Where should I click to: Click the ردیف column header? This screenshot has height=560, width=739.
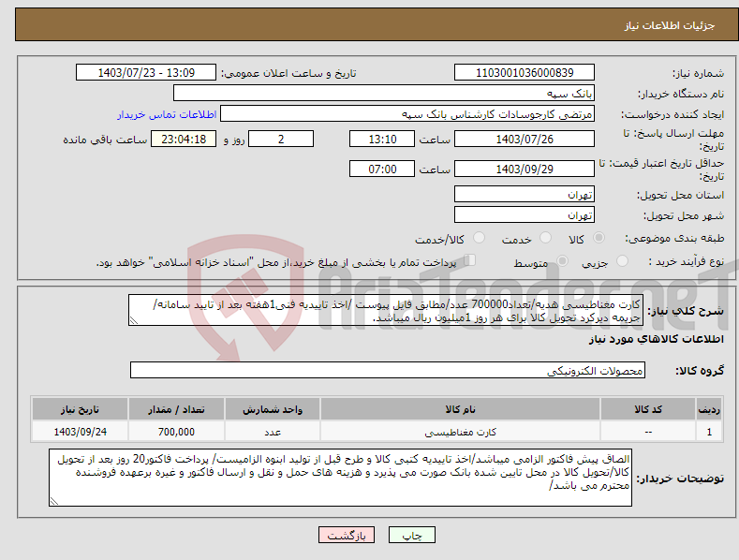(x=709, y=408)
